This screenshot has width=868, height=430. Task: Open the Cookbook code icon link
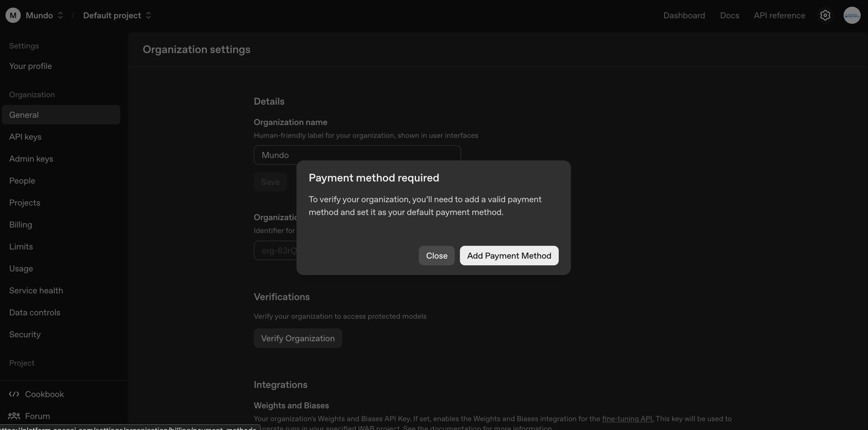point(14,394)
